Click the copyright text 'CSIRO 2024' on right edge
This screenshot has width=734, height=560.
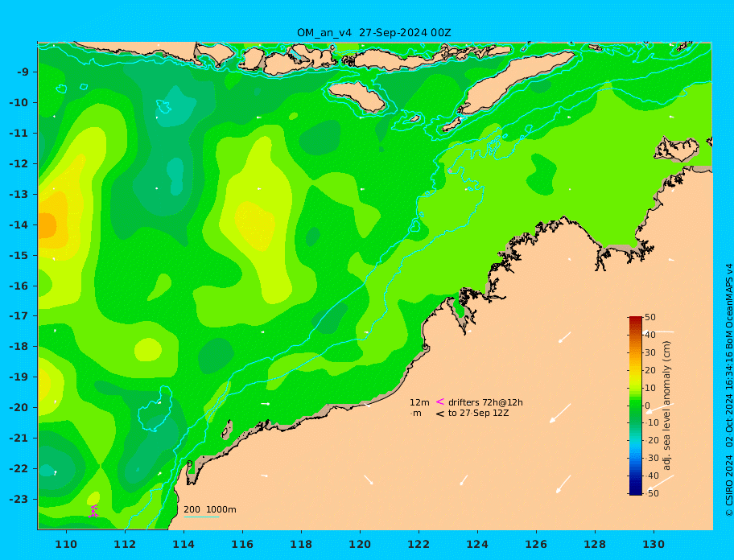tap(729, 486)
